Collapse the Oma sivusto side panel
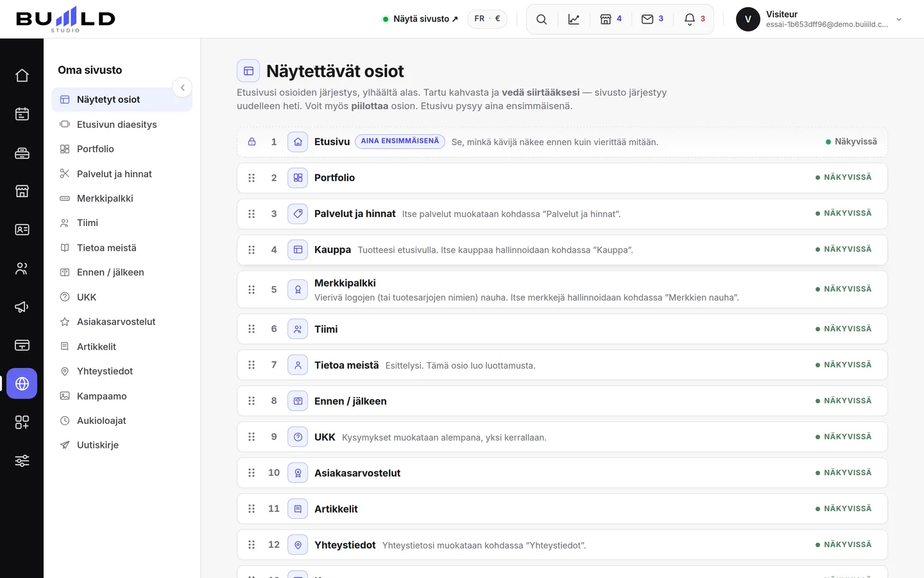The image size is (924, 578). (182, 87)
